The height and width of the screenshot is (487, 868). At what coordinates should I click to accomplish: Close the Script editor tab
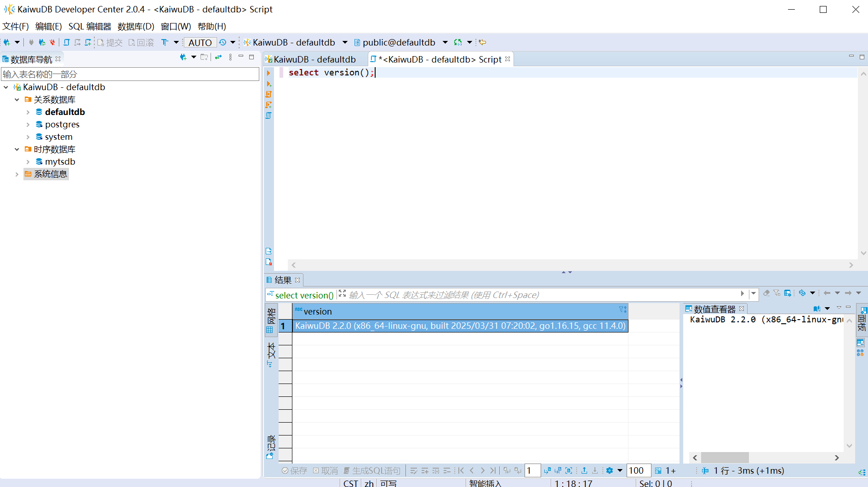pyautogui.click(x=508, y=59)
